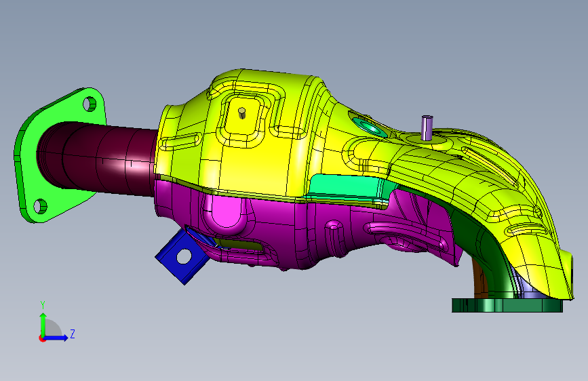Screen dimensions: 588x381
Task: Click the lower bolt hole in green flange
Action: tap(40, 206)
